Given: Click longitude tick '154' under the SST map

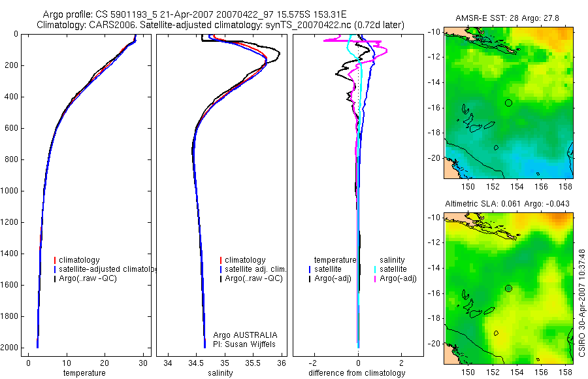Looking at the screenshot, I should 517,186.
